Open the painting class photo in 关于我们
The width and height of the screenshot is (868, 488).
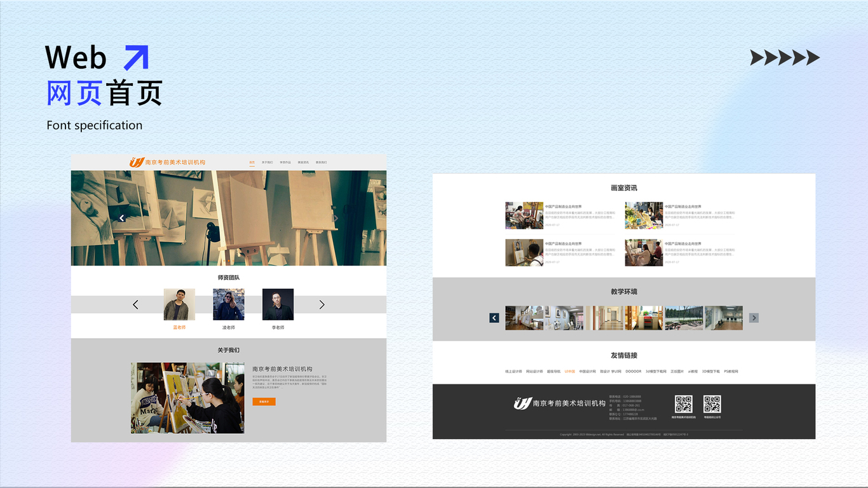tap(187, 398)
